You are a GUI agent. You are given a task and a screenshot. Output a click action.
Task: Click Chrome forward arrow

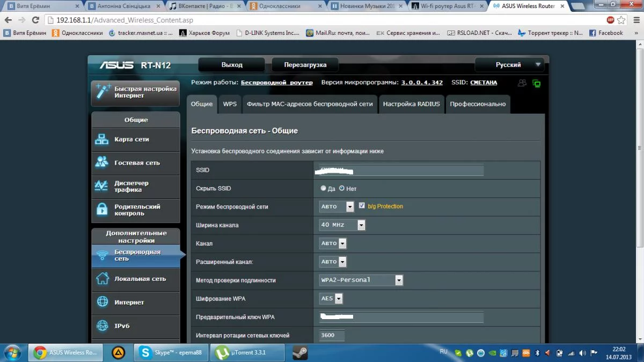pos(22,20)
